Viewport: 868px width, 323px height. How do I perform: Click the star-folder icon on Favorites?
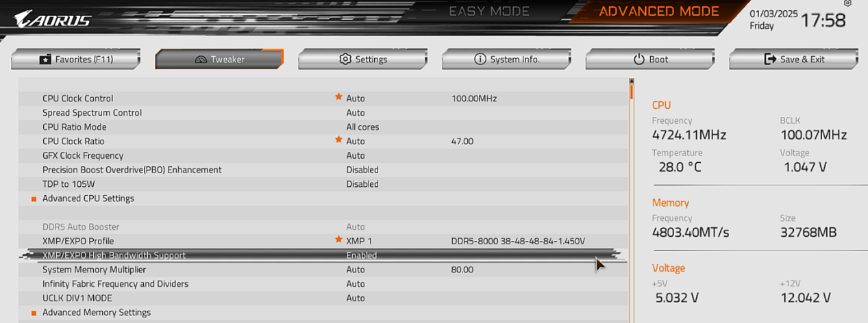[45, 60]
